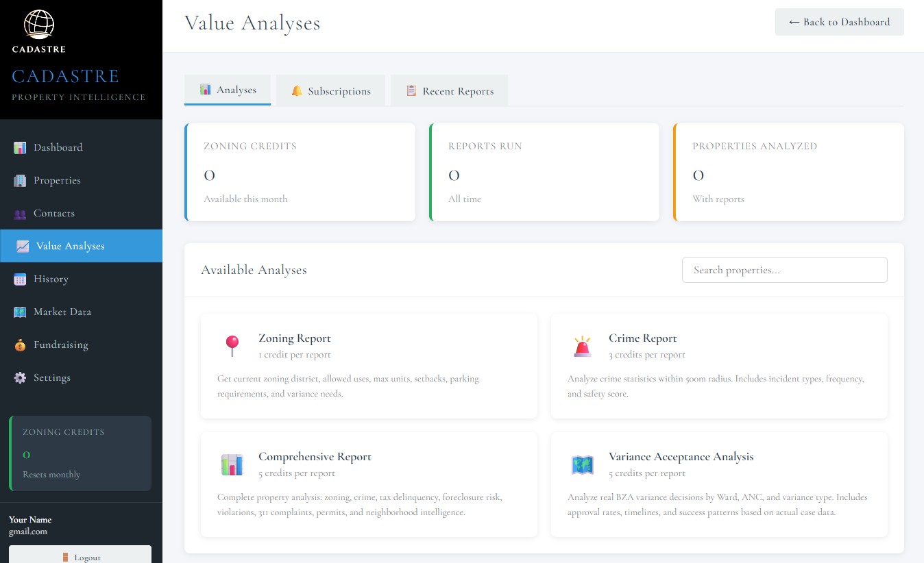This screenshot has height=563, width=924.
Task: Open History using the calendar icon
Action: [21, 279]
